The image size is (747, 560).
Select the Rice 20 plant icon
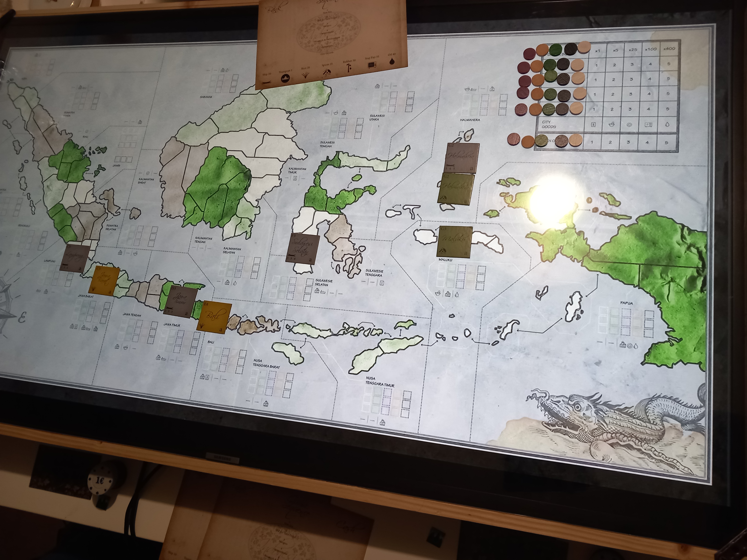pos(306,75)
